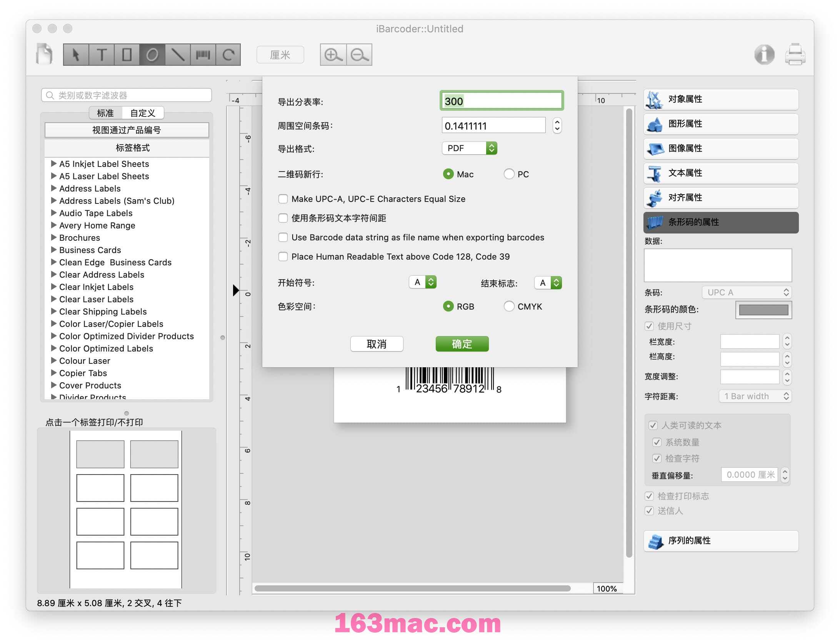Expand Clear Shipping Labels
Image resolution: width=840 pixels, height=643 pixels.
[x=54, y=311]
